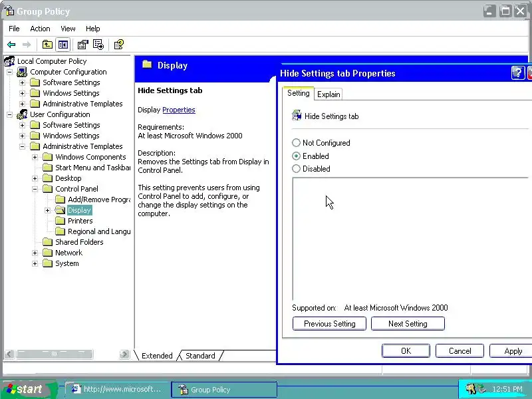Screen dimensions: 532x399
Task: Click the Previous Setting button
Action: [329, 323]
